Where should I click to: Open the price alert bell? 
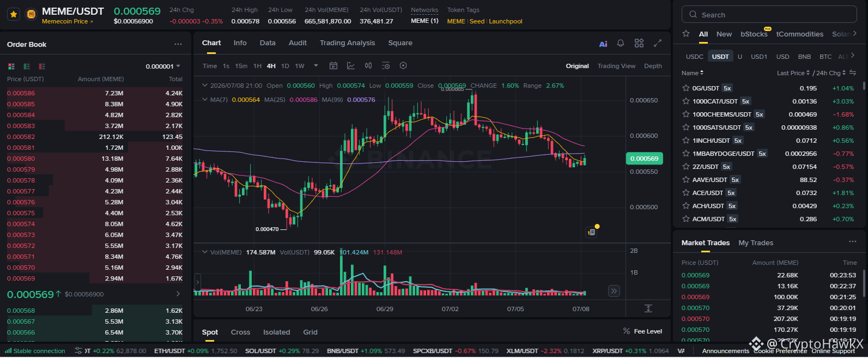(x=621, y=43)
